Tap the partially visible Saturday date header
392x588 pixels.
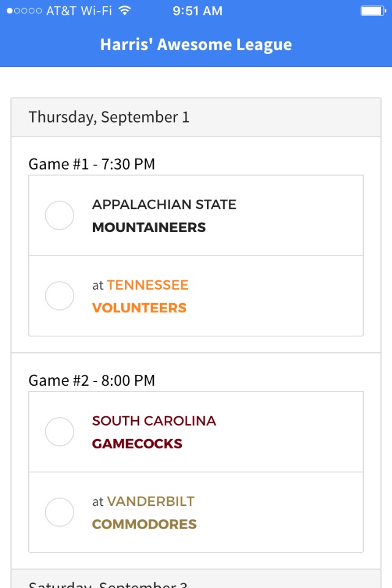coord(108,582)
